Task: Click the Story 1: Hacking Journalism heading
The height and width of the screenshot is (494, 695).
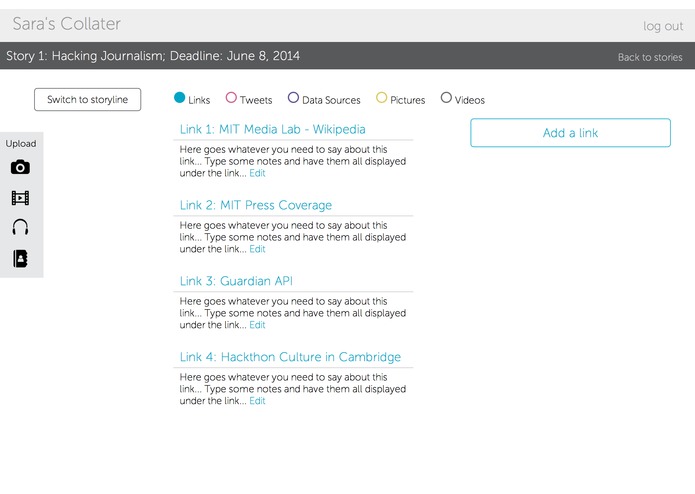Action: click(153, 56)
